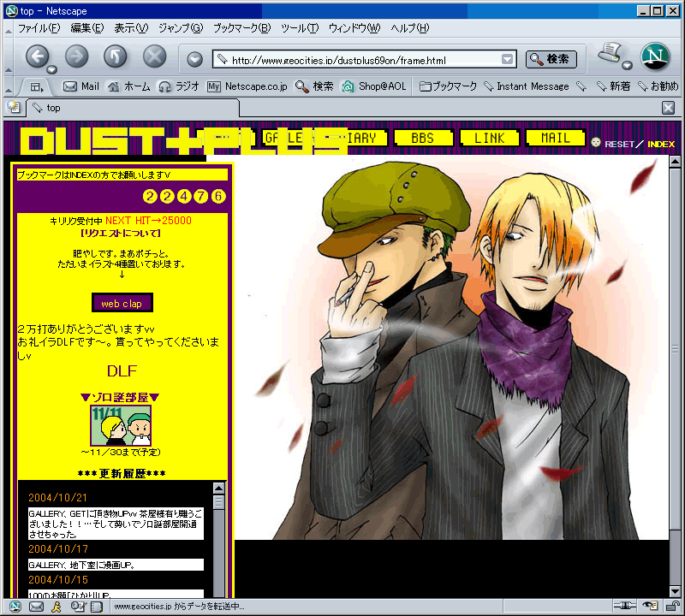Viewport: 685px width, 616px height.
Task: Click the INDEX link in the header
Action: pyautogui.click(x=661, y=144)
